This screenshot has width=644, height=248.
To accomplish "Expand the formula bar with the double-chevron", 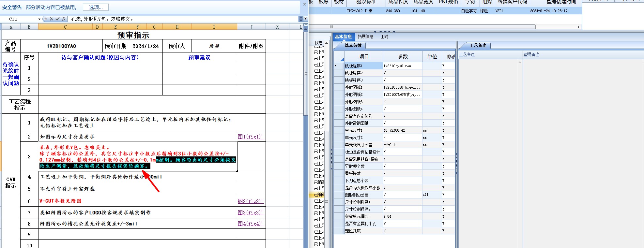I will tap(306, 19).
